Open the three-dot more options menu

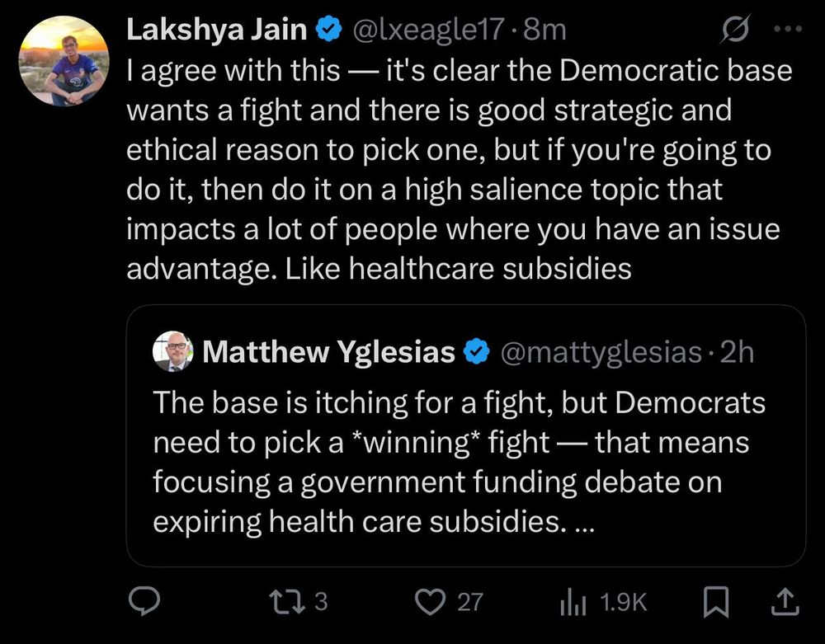point(787,29)
